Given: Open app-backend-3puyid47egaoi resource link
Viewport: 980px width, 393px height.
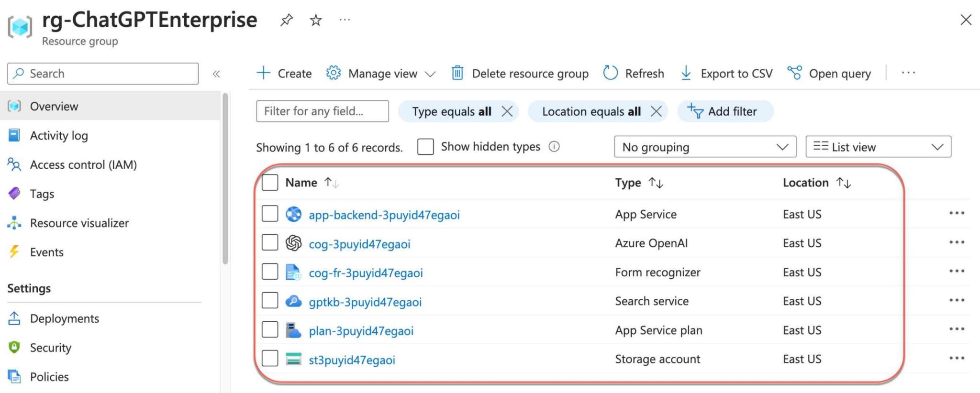Looking at the screenshot, I should tap(384, 215).
